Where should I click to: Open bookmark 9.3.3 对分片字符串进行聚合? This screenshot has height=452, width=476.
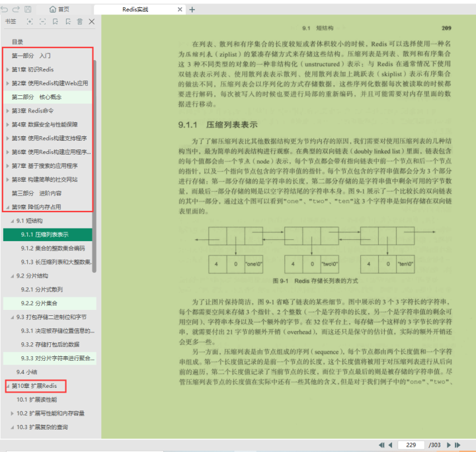pyautogui.click(x=58, y=358)
